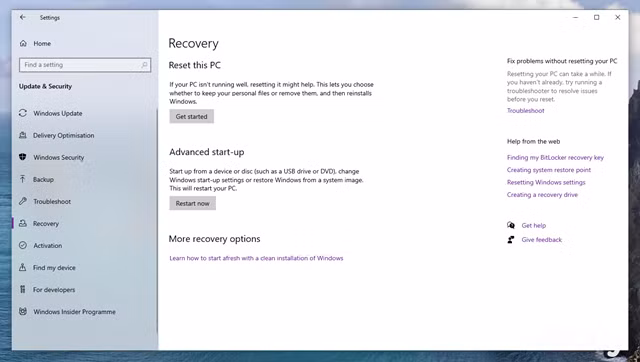Screen dimensions: 640x362
Task: Click the Windows Insider Programme icon
Action: (23, 311)
